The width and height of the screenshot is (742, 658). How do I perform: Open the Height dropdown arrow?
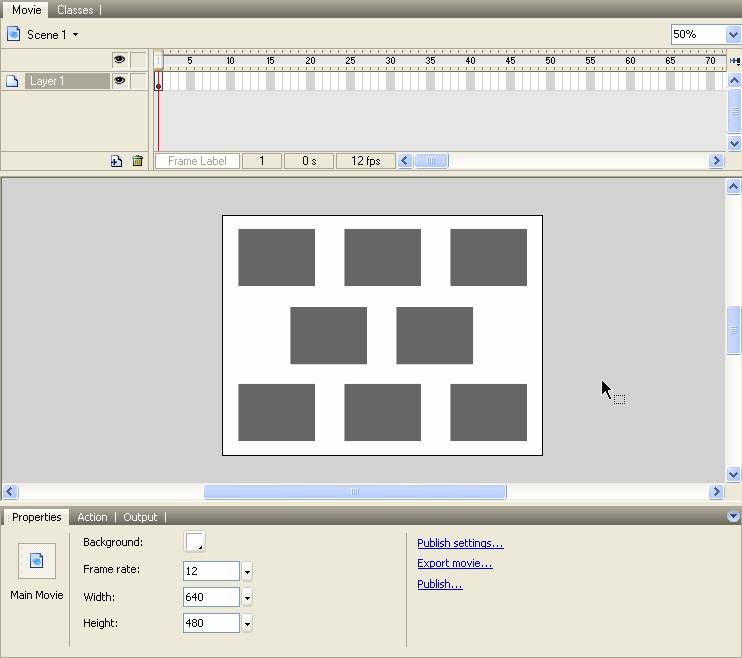pyautogui.click(x=247, y=623)
